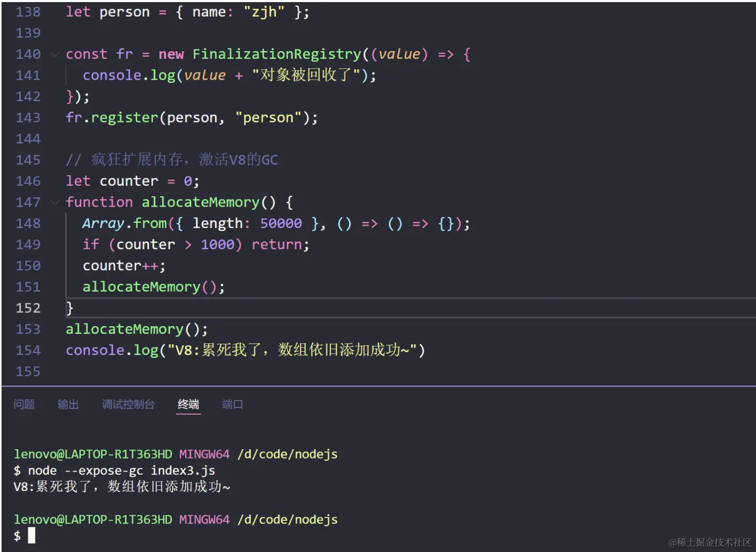Click line number 152 in gutter
The width and height of the screenshot is (756, 552).
click(x=28, y=308)
